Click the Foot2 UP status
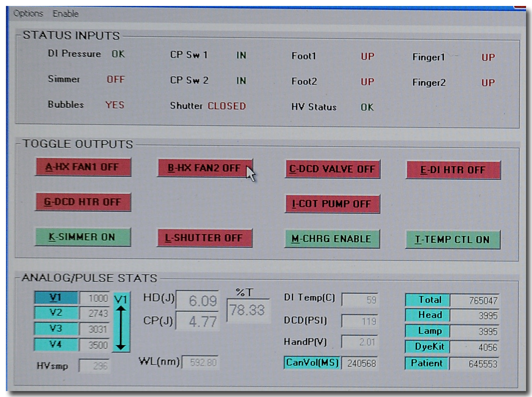 click(x=368, y=82)
